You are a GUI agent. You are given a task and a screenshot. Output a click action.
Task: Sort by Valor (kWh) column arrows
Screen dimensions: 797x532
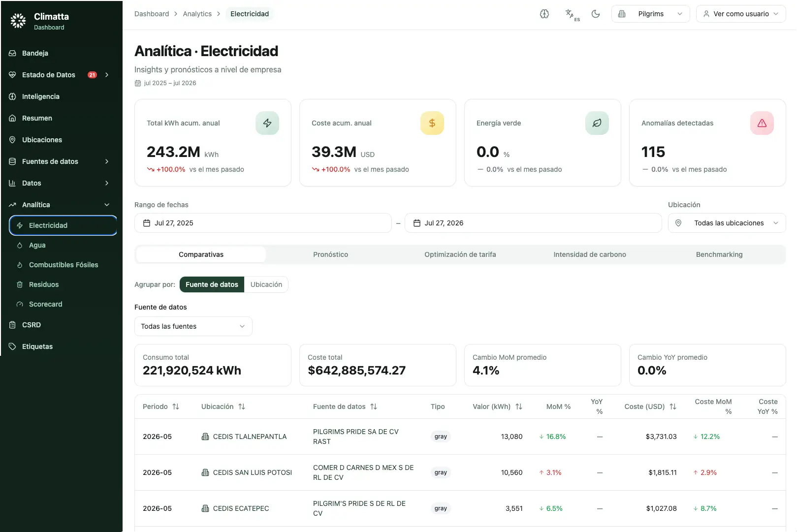519,407
